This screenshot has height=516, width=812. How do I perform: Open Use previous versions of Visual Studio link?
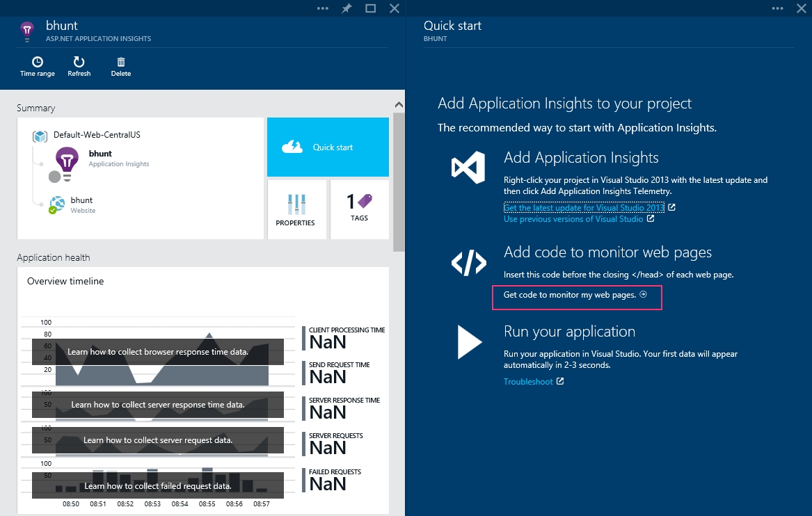coord(573,219)
